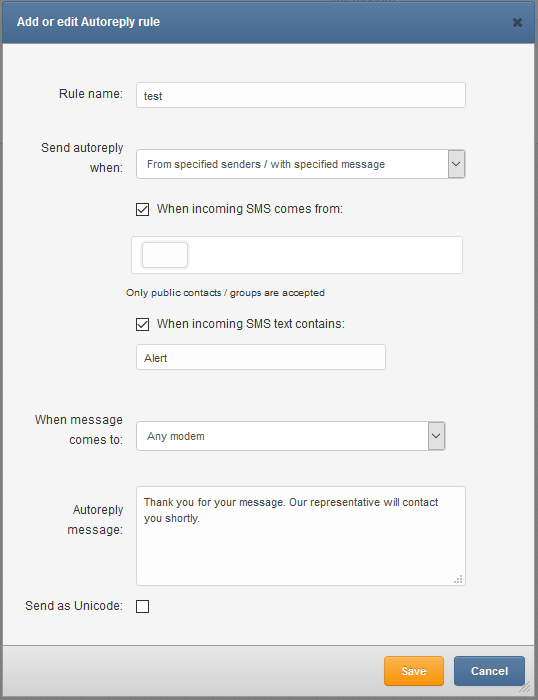Save the autoreply rule
This screenshot has width=538, height=700.
point(414,671)
